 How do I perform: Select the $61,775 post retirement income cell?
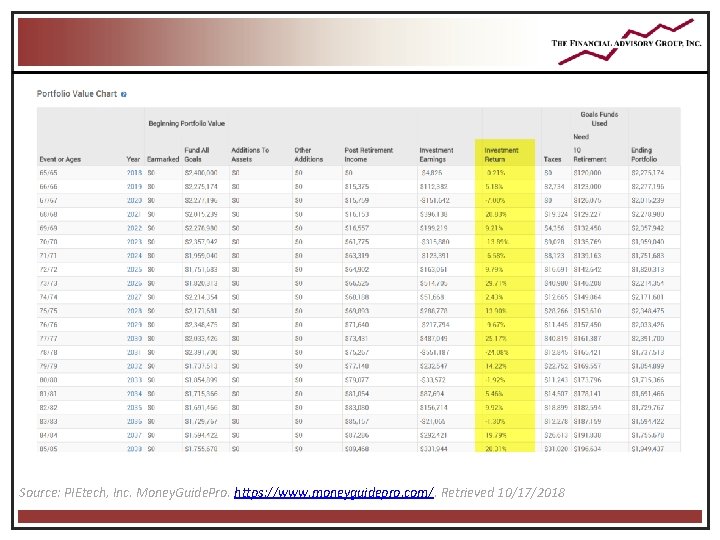coord(357,242)
